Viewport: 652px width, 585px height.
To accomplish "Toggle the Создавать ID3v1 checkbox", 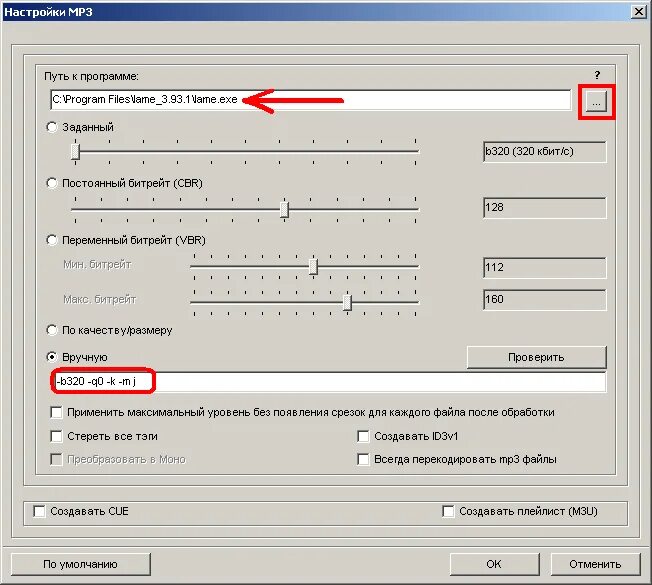I will 363,436.
